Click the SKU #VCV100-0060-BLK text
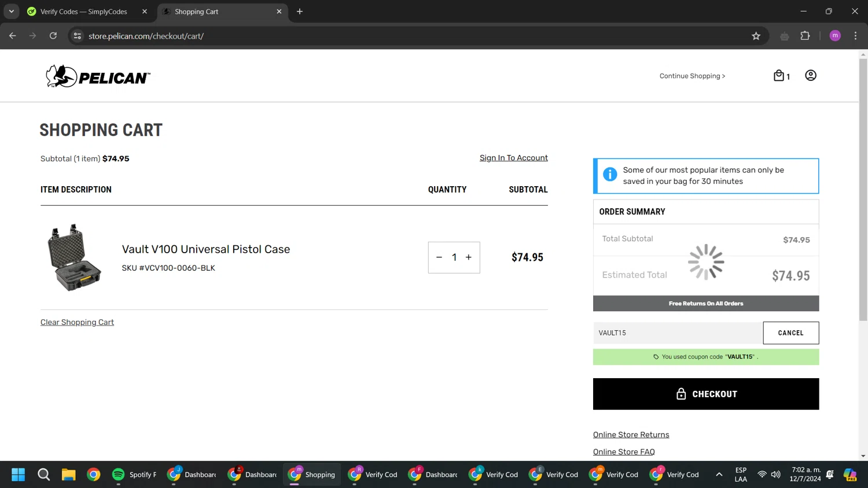This screenshot has height=488, width=868. click(x=168, y=268)
